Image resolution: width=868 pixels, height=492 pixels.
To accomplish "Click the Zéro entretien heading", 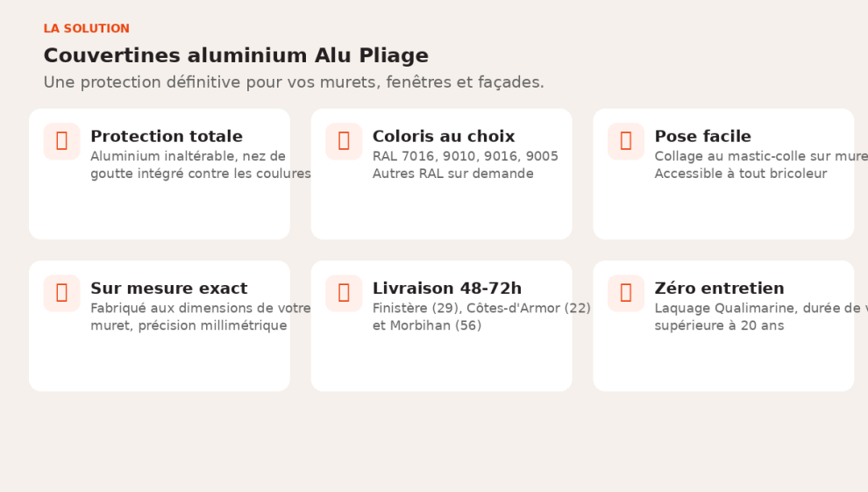I will [719, 289].
